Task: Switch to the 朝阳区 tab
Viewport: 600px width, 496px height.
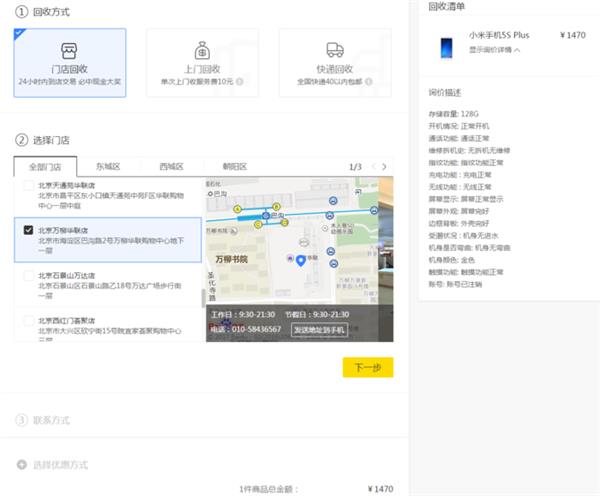Action: (235, 166)
